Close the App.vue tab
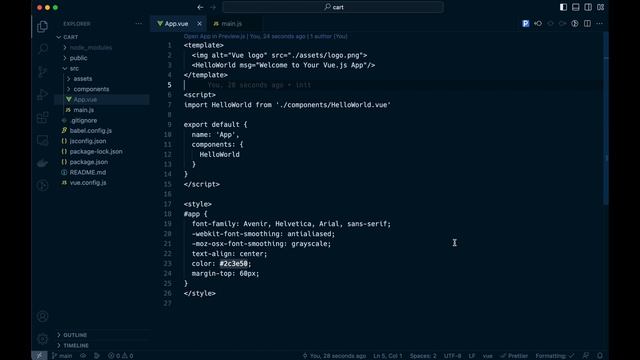 coord(199,24)
